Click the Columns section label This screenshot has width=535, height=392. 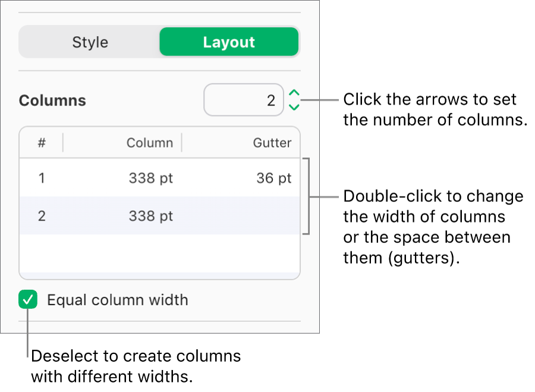click(52, 100)
